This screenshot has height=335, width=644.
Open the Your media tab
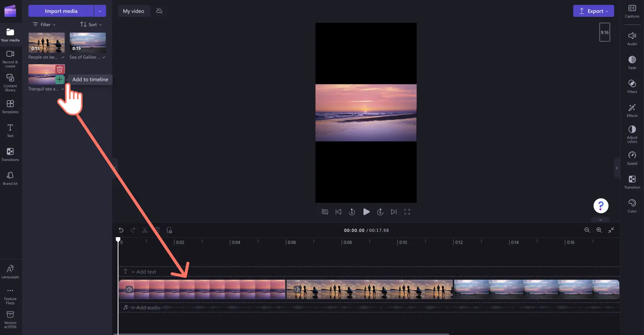coord(10,35)
